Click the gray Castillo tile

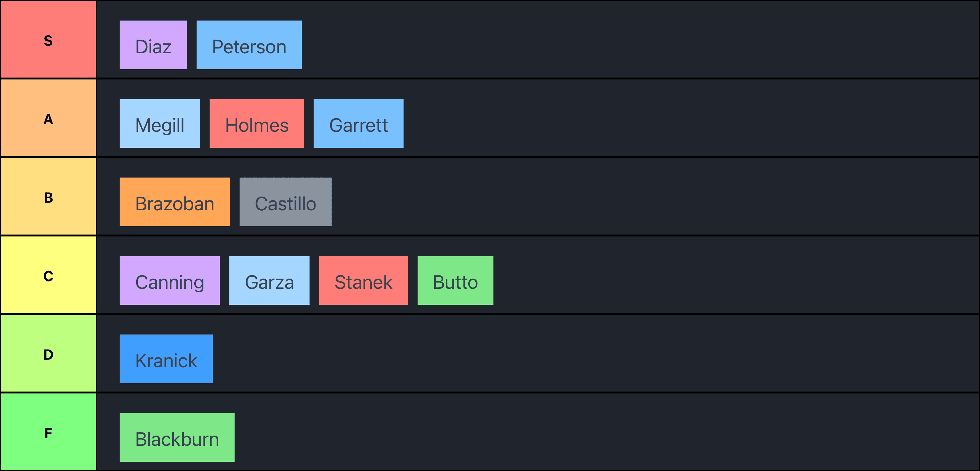click(x=285, y=202)
